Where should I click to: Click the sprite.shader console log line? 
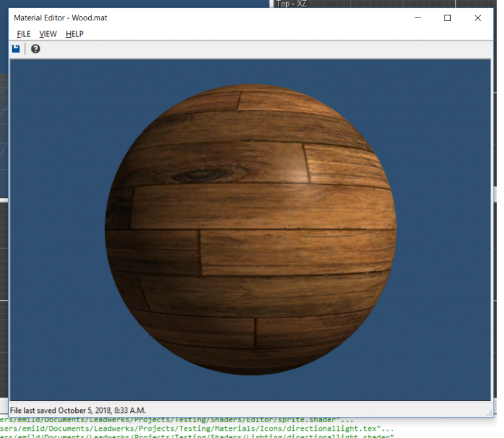click(175, 420)
